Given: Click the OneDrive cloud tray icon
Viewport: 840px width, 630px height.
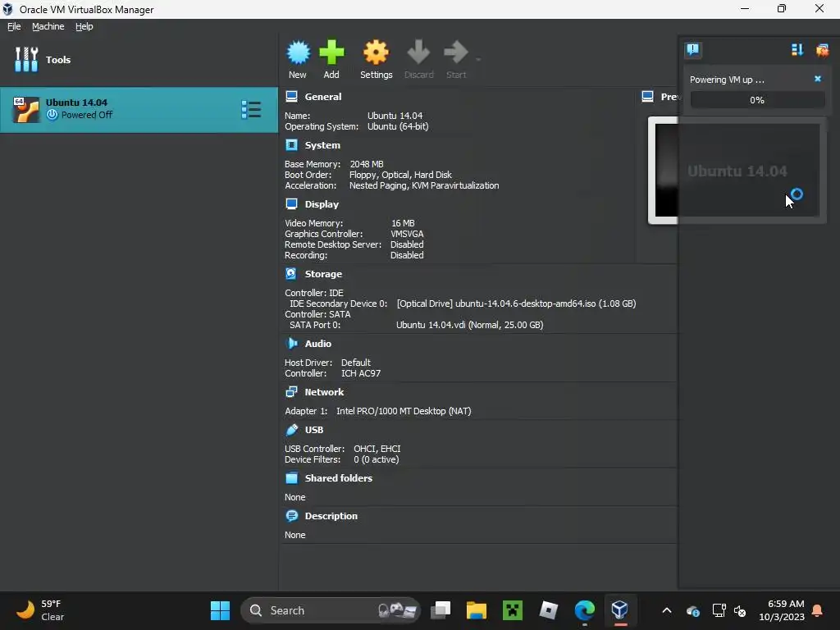Looking at the screenshot, I should 692,610.
